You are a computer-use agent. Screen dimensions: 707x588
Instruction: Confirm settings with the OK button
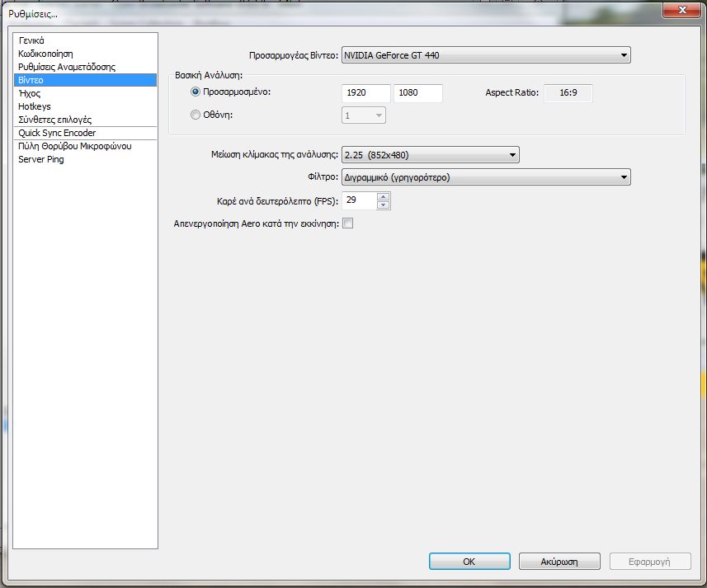[469, 562]
